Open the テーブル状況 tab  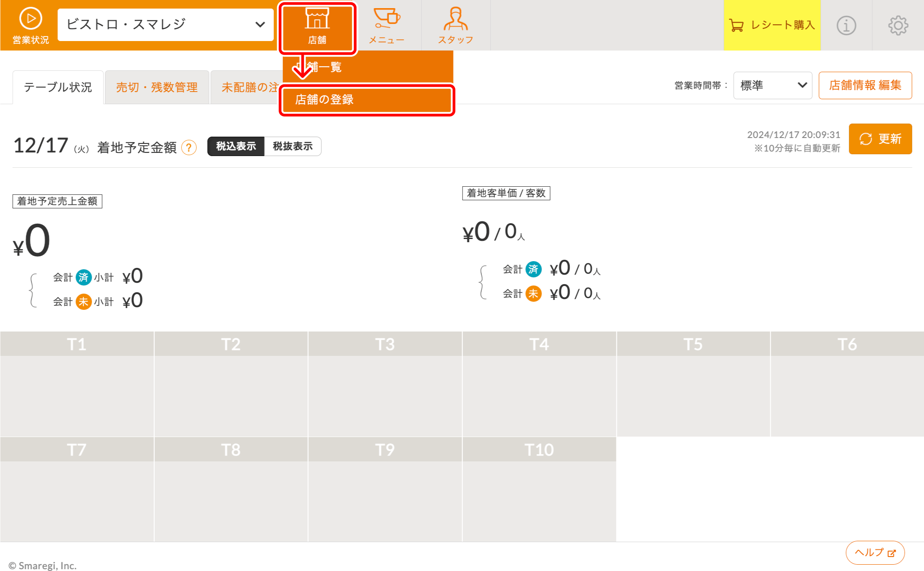point(58,87)
